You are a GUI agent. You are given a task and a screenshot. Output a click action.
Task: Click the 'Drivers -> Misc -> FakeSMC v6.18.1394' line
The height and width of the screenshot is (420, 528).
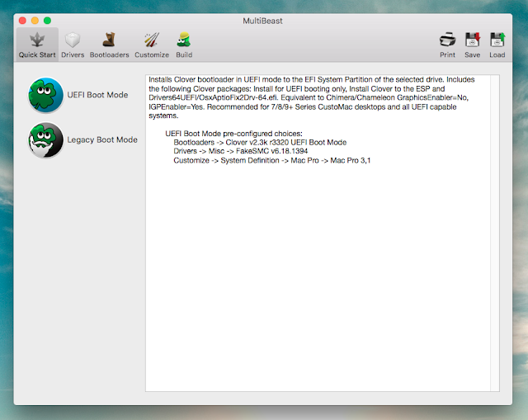tap(240, 151)
